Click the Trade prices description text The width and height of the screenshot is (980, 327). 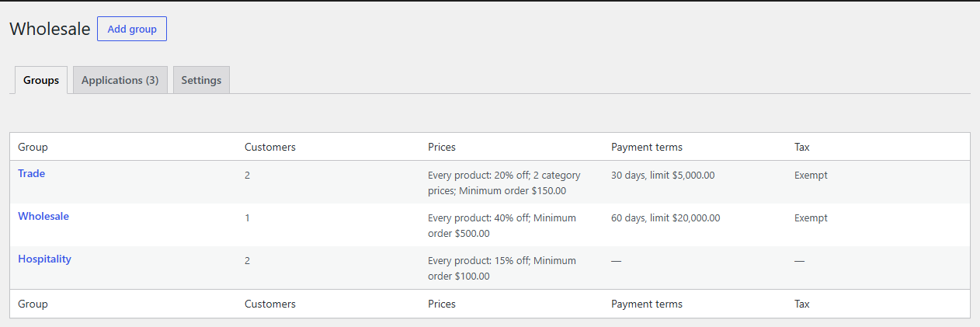point(504,183)
